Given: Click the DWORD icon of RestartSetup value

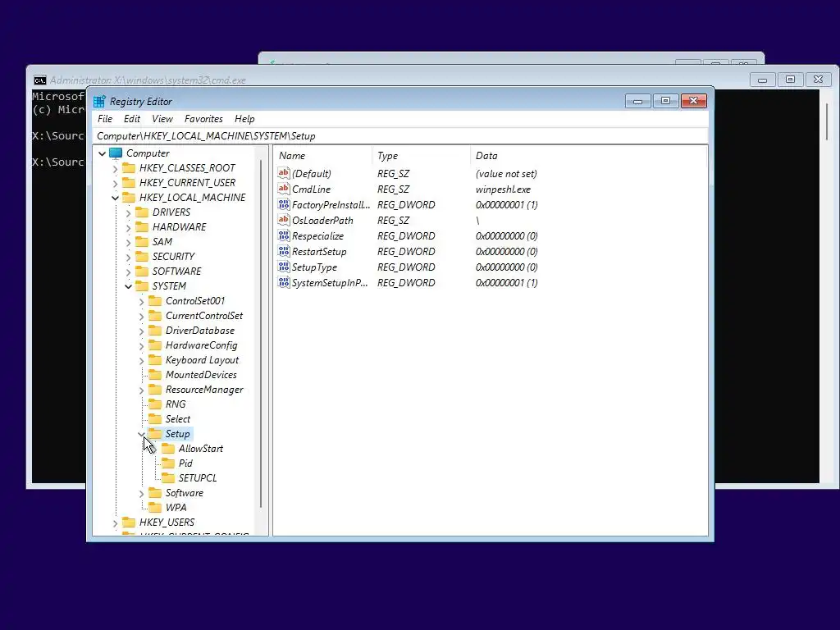Looking at the screenshot, I should click(x=283, y=251).
